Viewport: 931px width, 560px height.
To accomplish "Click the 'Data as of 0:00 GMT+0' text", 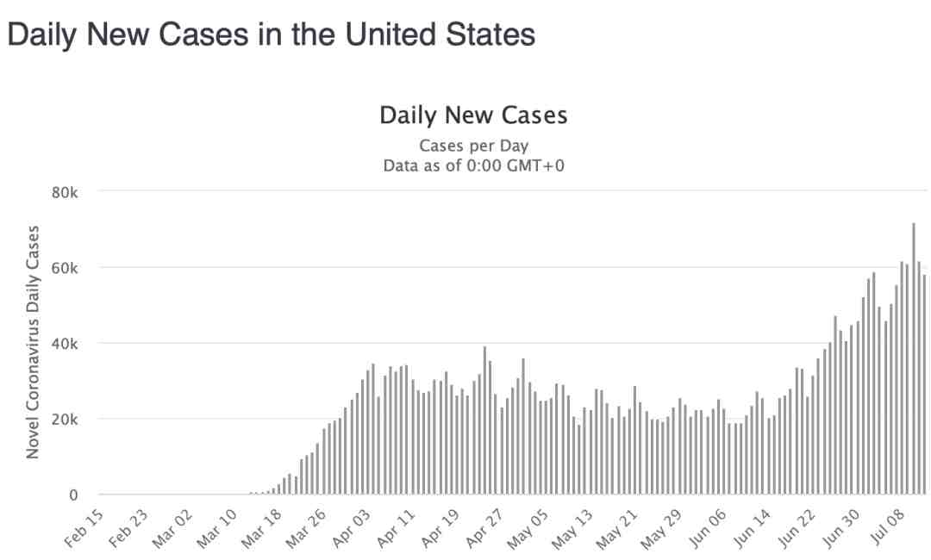I will [473, 165].
